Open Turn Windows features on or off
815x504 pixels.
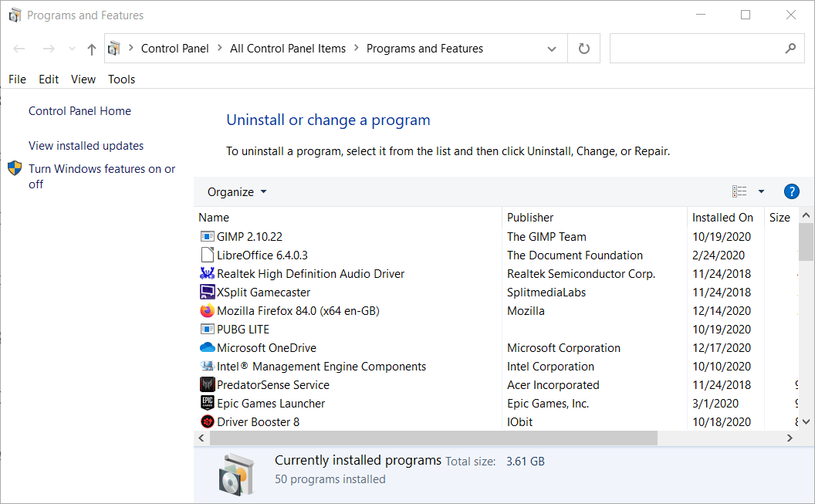[x=102, y=177]
